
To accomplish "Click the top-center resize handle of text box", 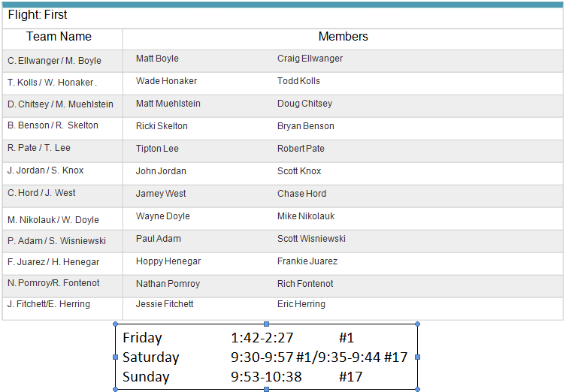I will coord(266,324).
